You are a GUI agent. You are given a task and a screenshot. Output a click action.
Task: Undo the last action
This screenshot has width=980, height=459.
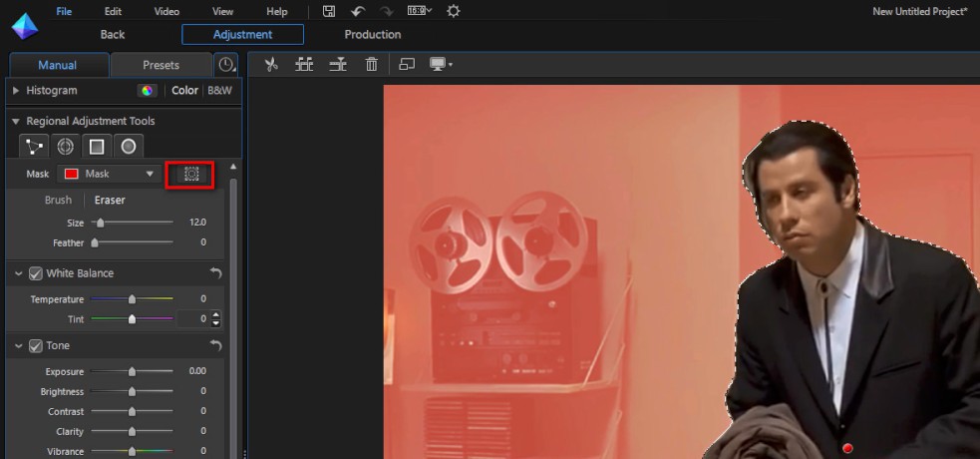359,11
